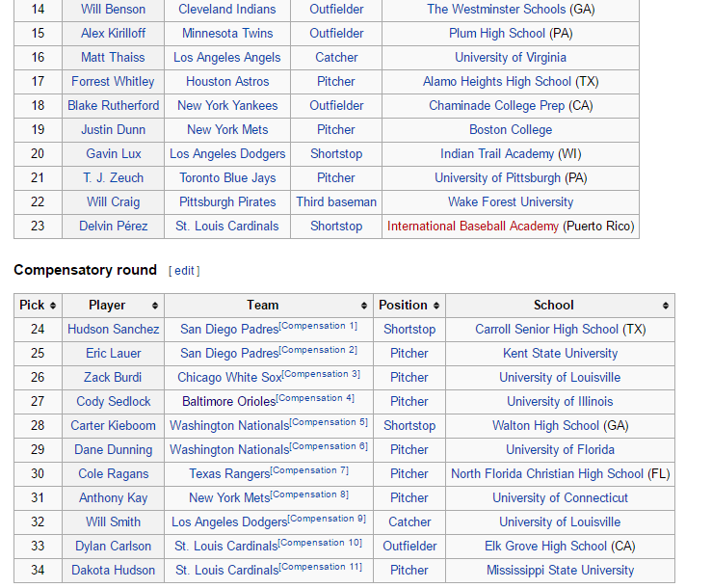Open the Chicago White Sox link

(x=229, y=378)
